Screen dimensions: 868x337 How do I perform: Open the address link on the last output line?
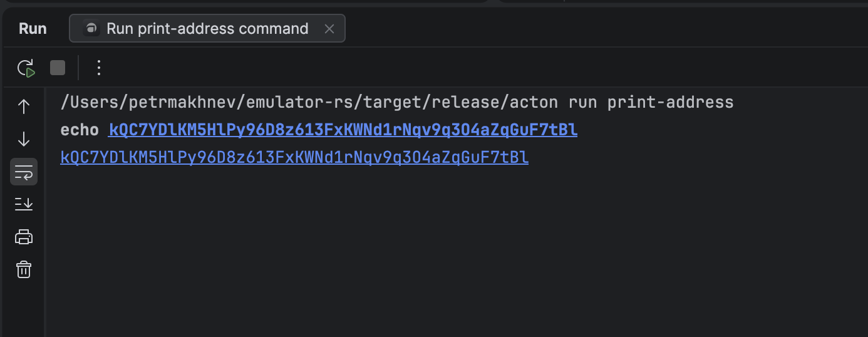[x=294, y=158]
